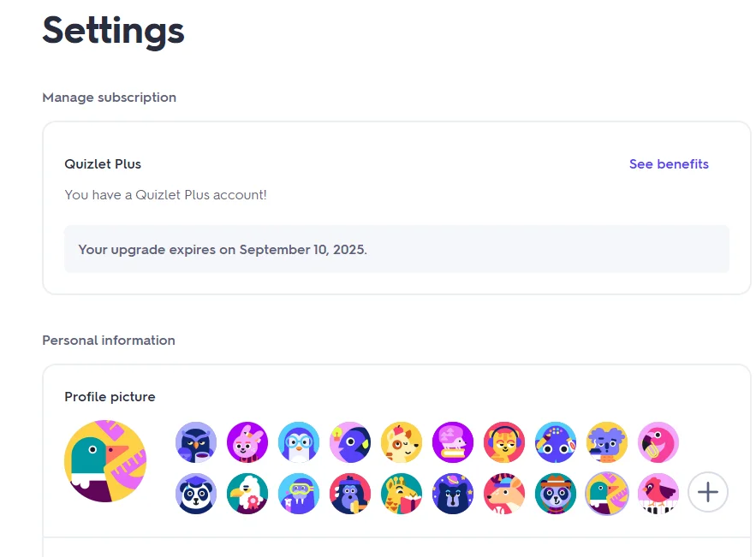Choose the blue octopus avatar

click(556, 442)
